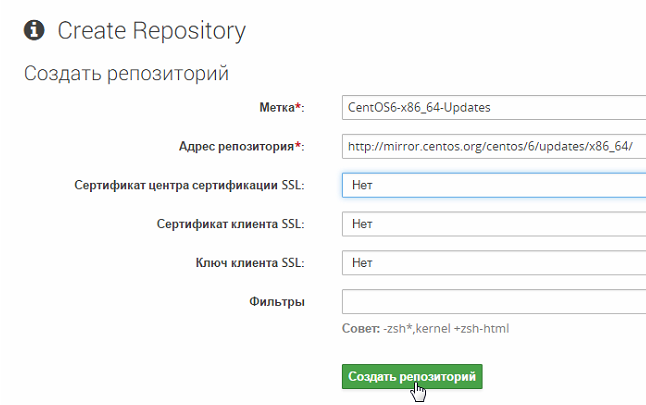The height and width of the screenshot is (405, 646).
Task: Click the "Ключ клиента SSL" label
Action: tap(249, 263)
